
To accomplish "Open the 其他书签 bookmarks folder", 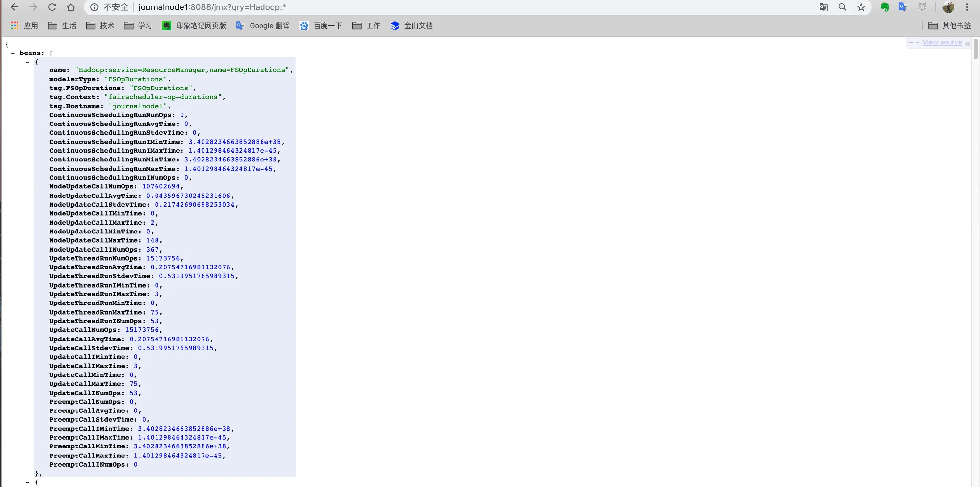I will click(x=950, y=26).
